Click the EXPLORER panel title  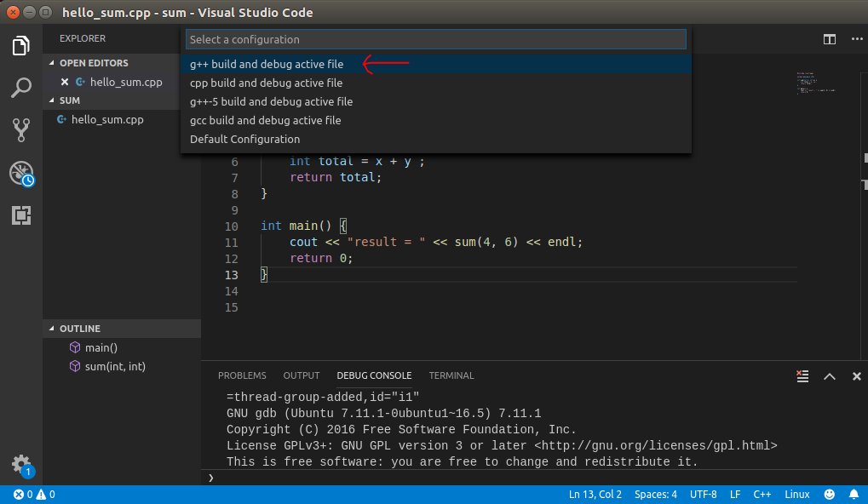pos(83,38)
